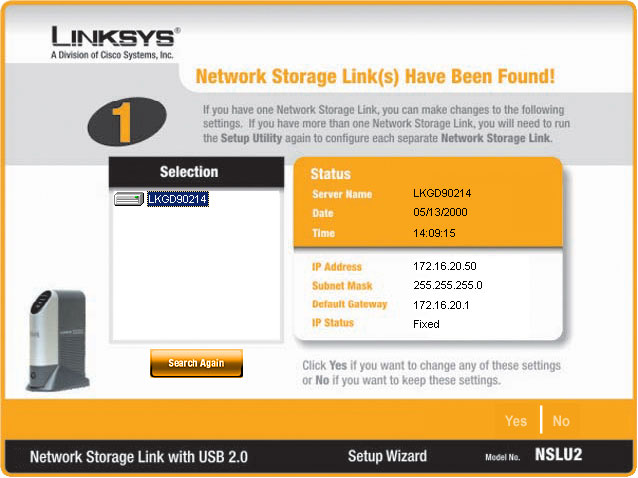Click the Network Storage Link(s) Have Been Found heading
The image size is (638, 478).
tap(375, 77)
